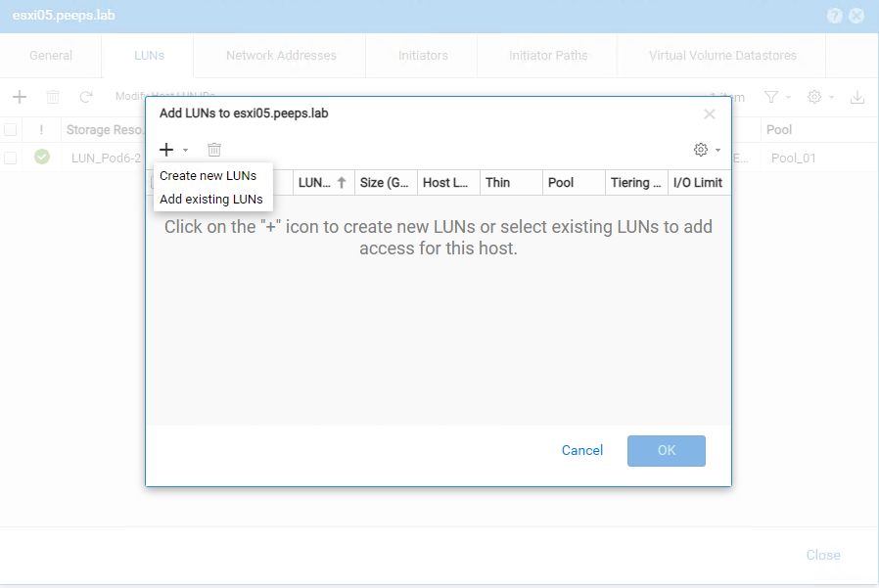Refresh the LUNs list
Screen dimensions: 879x588
click(86, 97)
